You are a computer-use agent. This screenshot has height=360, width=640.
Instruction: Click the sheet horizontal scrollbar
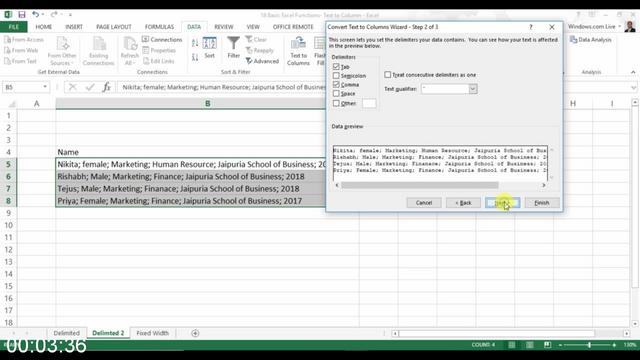tap(497, 333)
